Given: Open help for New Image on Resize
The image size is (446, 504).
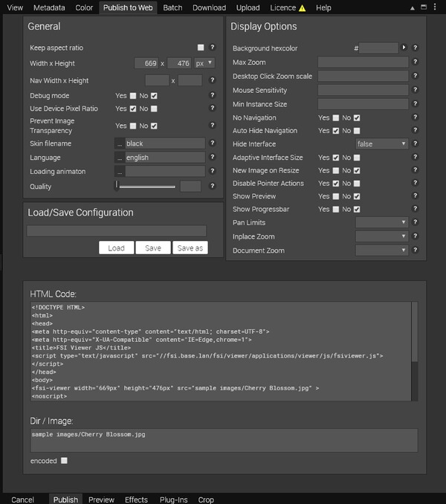Looking at the screenshot, I should (416, 169).
